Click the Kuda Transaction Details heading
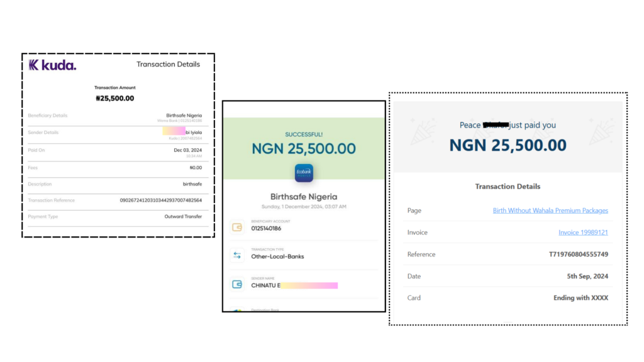The height and width of the screenshot is (362, 644). click(168, 64)
